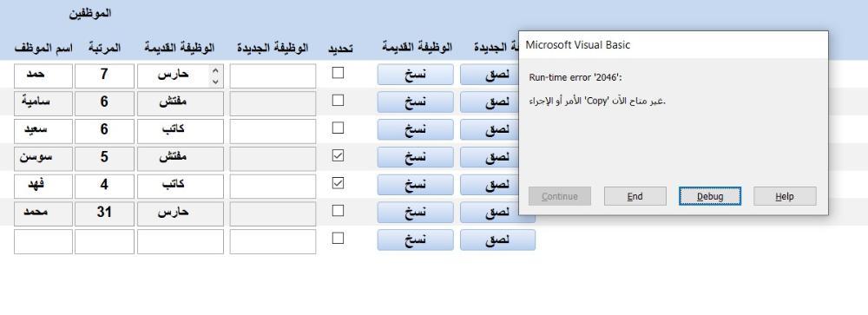868x315 pixels.
Task: Click the المرتبة field showing 31
Action: click(x=105, y=213)
